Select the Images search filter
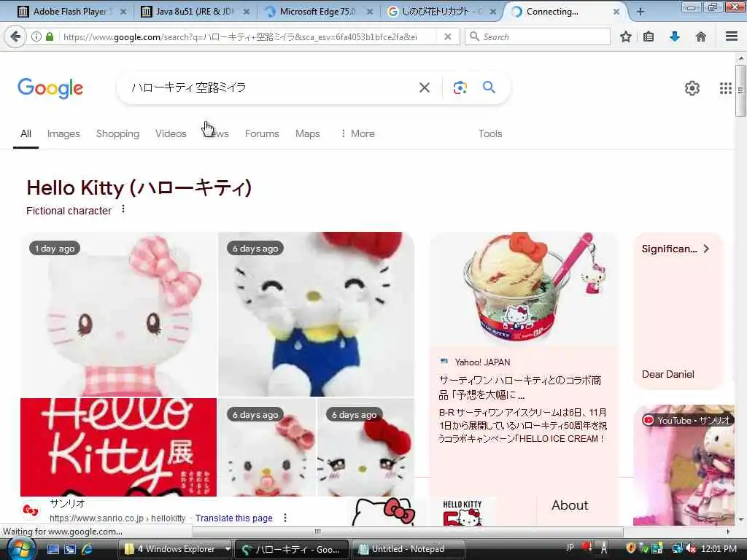The image size is (747, 560). click(63, 134)
